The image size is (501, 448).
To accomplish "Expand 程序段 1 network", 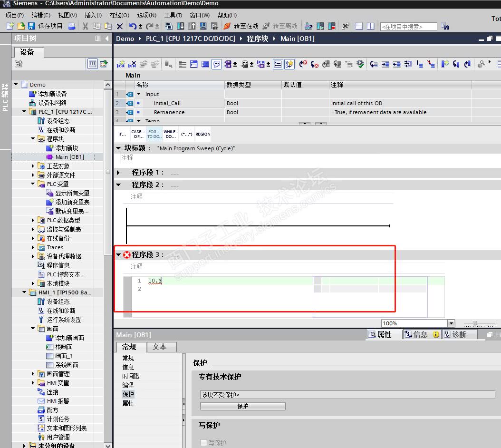I will click(118, 173).
